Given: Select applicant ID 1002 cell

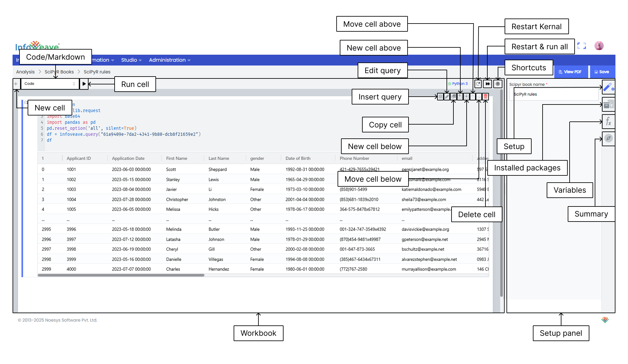Looking at the screenshot, I should 71,179.
